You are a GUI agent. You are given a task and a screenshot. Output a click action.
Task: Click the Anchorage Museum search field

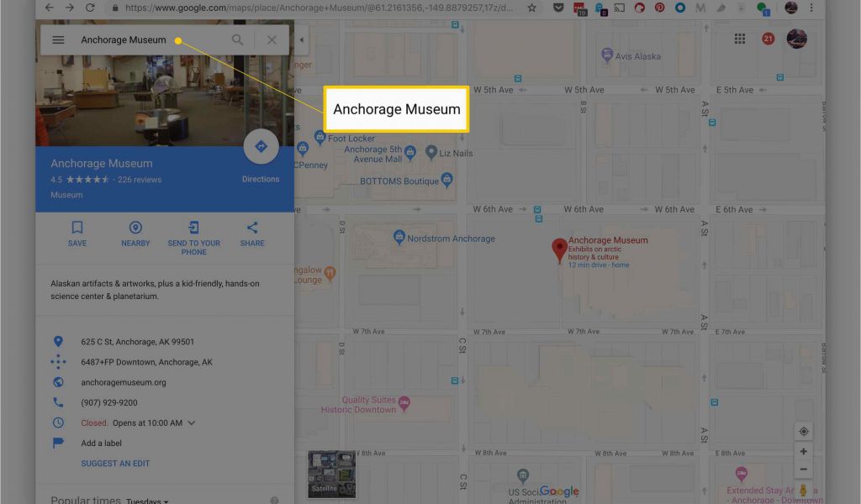tap(124, 40)
